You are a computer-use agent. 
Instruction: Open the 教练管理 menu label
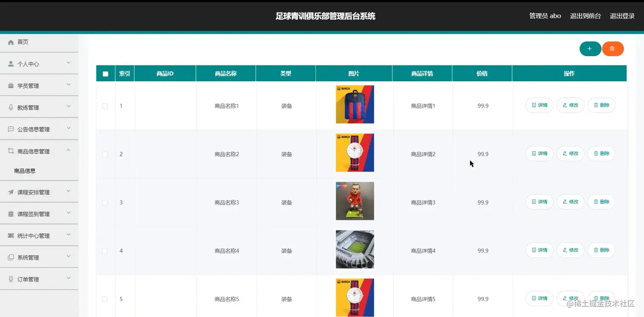28,108
